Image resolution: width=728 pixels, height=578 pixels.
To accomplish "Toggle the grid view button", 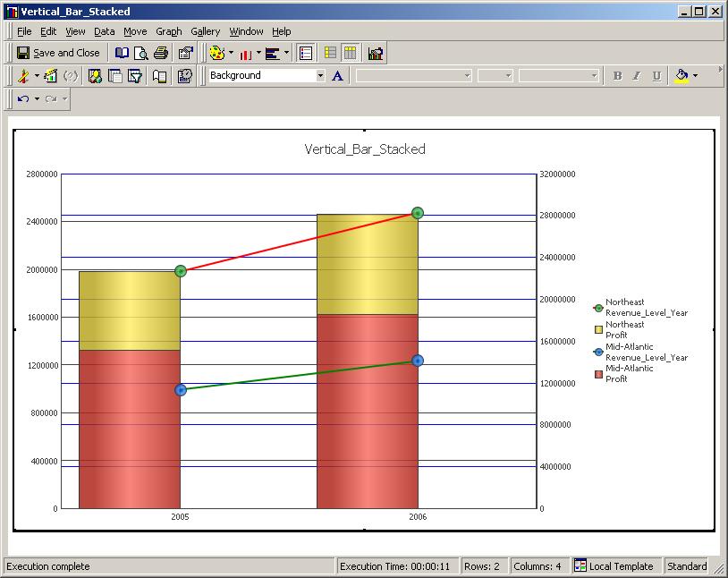I will coord(331,52).
